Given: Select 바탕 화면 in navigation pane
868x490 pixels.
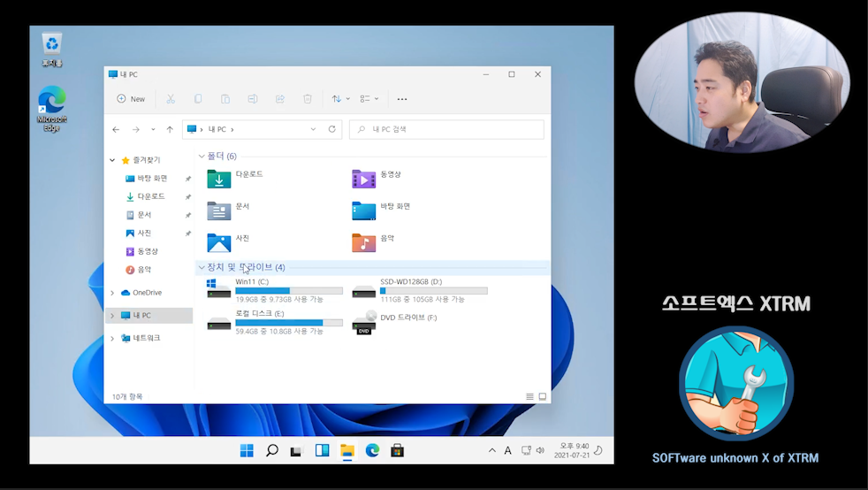Looking at the screenshot, I should point(147,179).
